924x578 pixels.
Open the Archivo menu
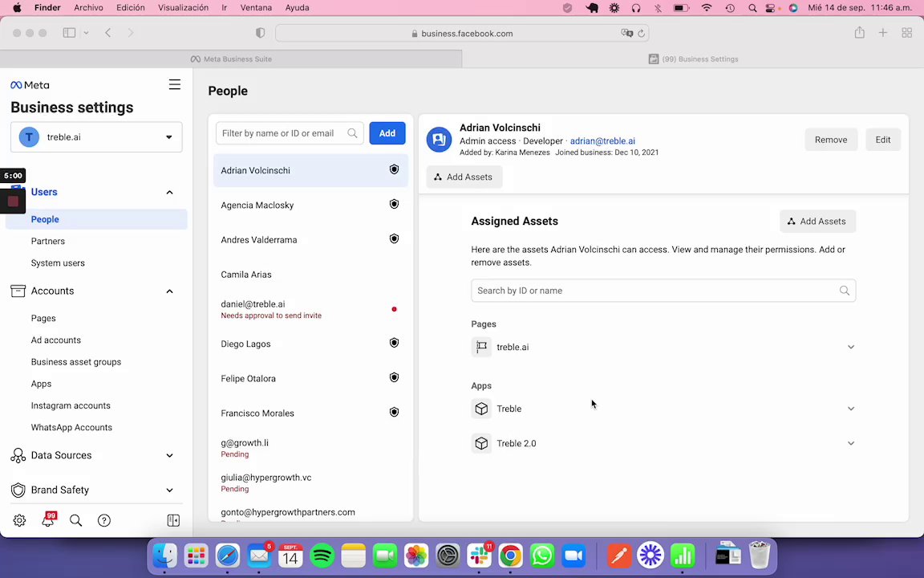(x=88, y=8)
